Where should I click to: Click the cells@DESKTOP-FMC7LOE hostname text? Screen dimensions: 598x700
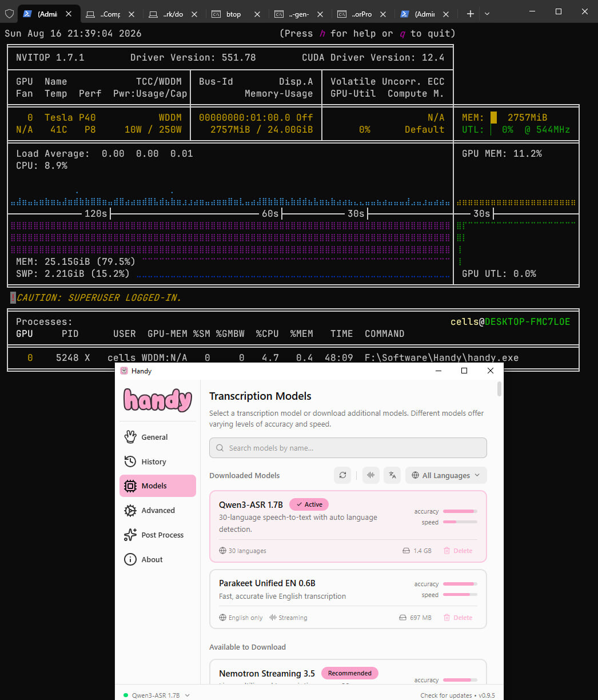coord(510,321)
